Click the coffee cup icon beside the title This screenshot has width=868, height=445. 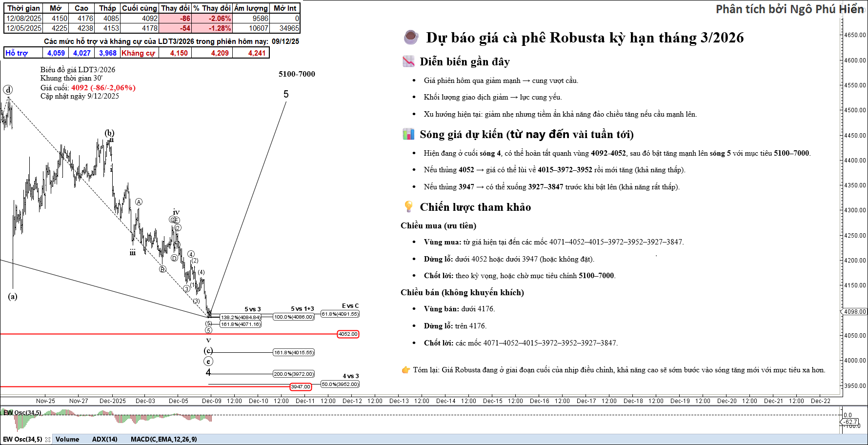tap(411, 37)
